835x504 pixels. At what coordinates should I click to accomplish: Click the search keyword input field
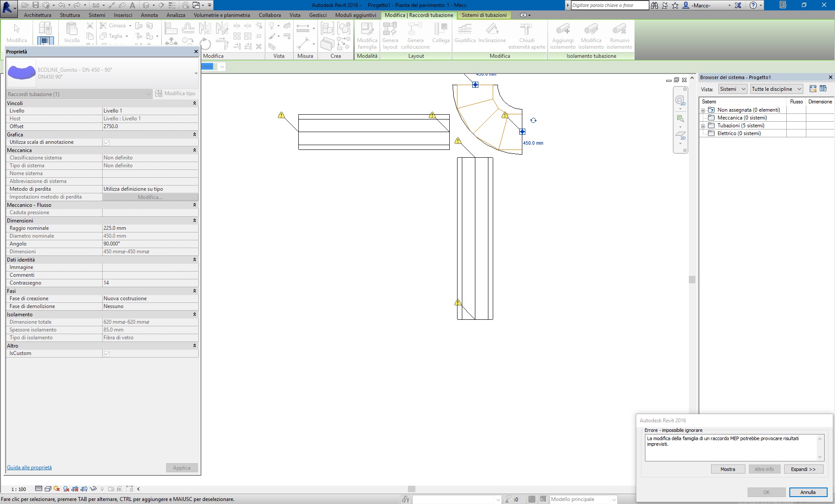click(609, 5)
